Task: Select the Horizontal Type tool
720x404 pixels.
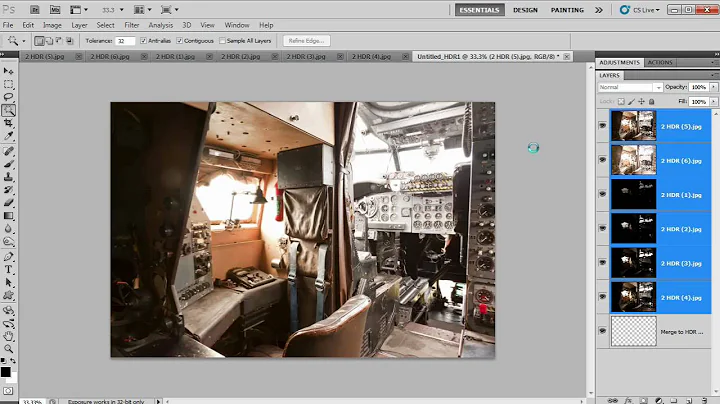Action: 8,269
